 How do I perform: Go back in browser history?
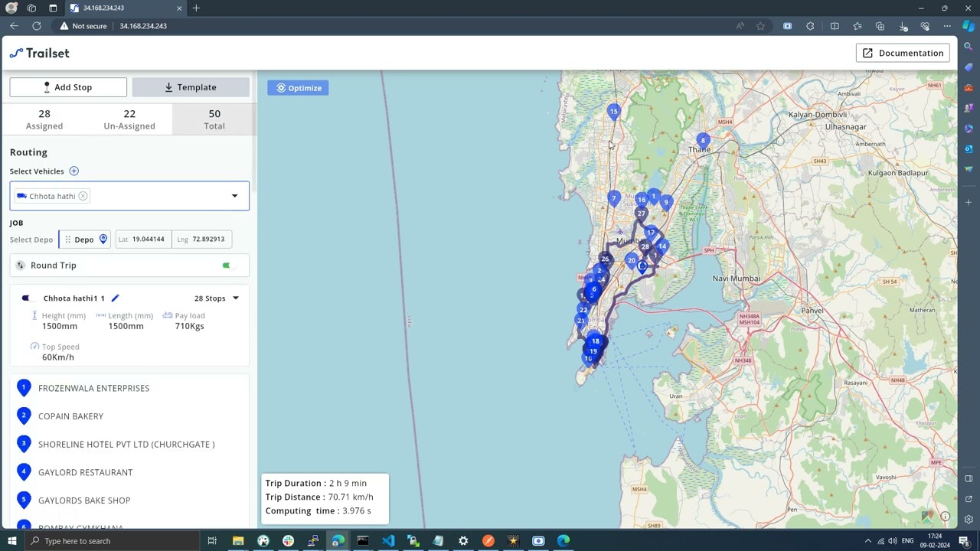pyautogui.click(x=14, y=26)
